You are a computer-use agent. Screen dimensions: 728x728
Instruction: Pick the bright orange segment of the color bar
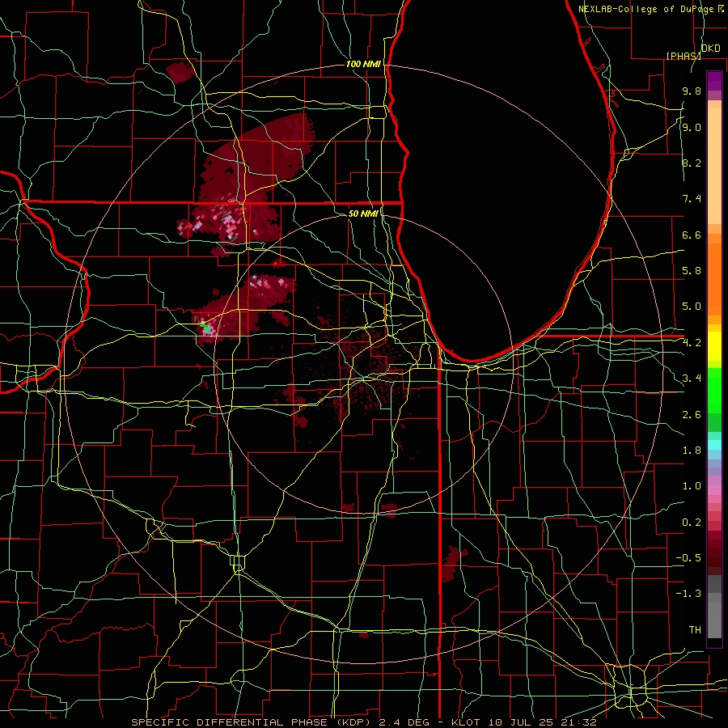[x=714, y=278]
